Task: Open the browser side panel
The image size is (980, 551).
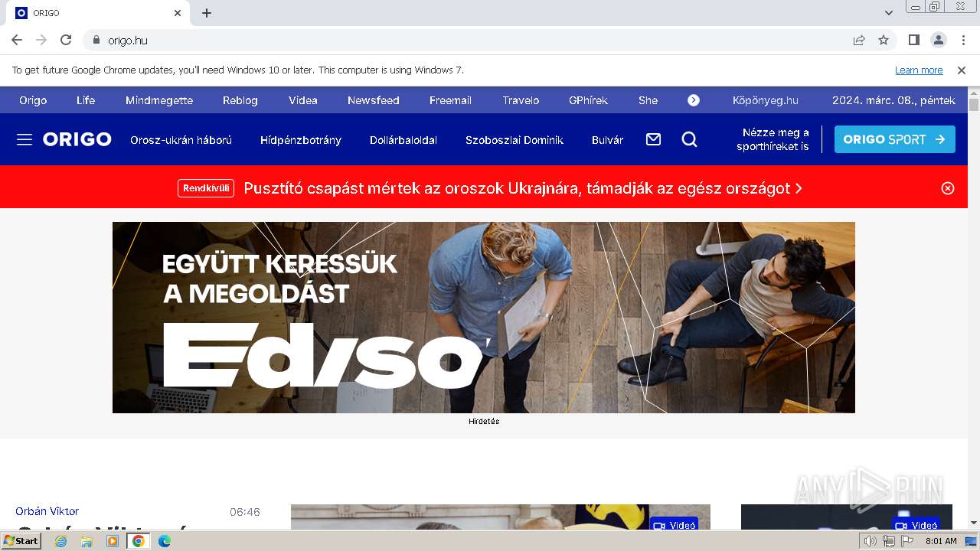Action: click(913, 40)
